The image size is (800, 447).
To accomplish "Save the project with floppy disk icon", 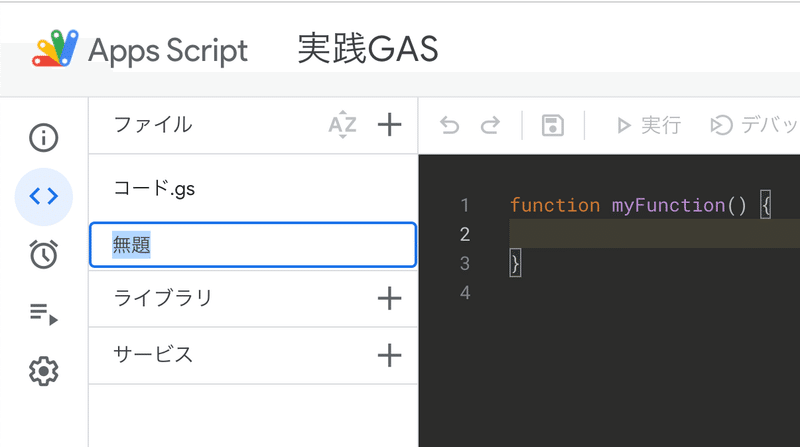I will tap(553, 126).
